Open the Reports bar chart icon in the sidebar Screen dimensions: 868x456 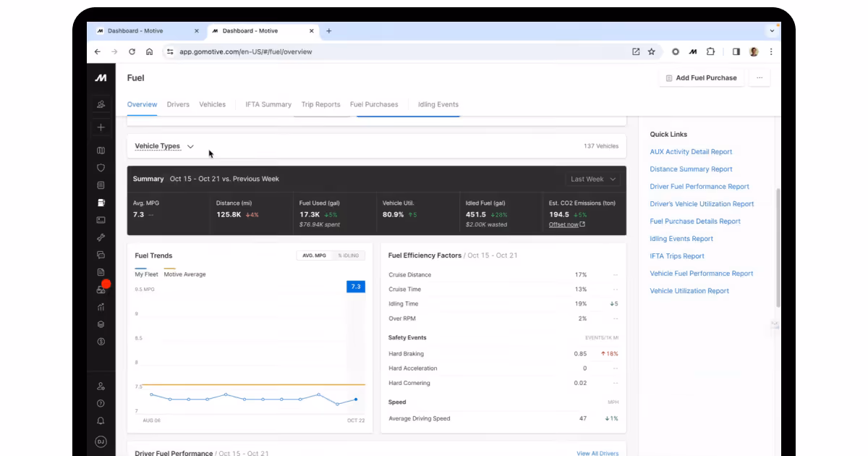[101, 307]
